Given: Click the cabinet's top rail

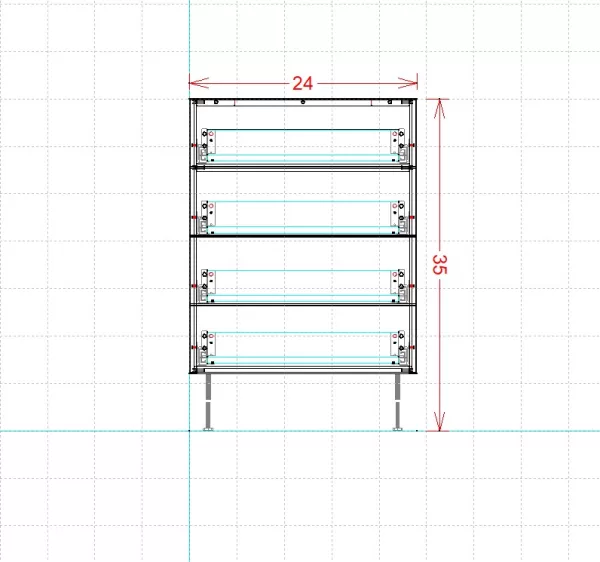Looking at the screenshot, I should 303,101.
